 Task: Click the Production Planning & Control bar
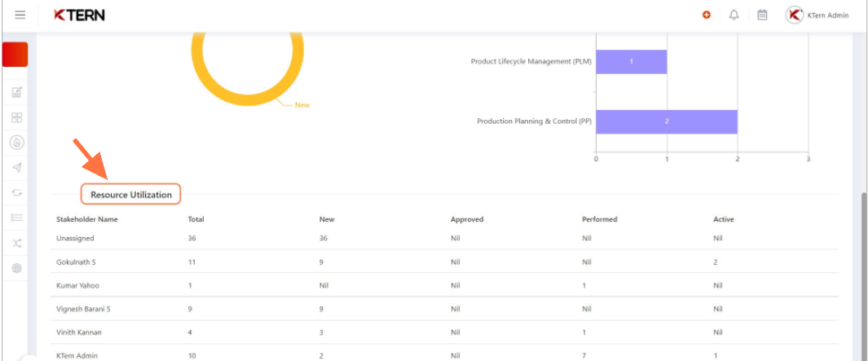point(667,121)
